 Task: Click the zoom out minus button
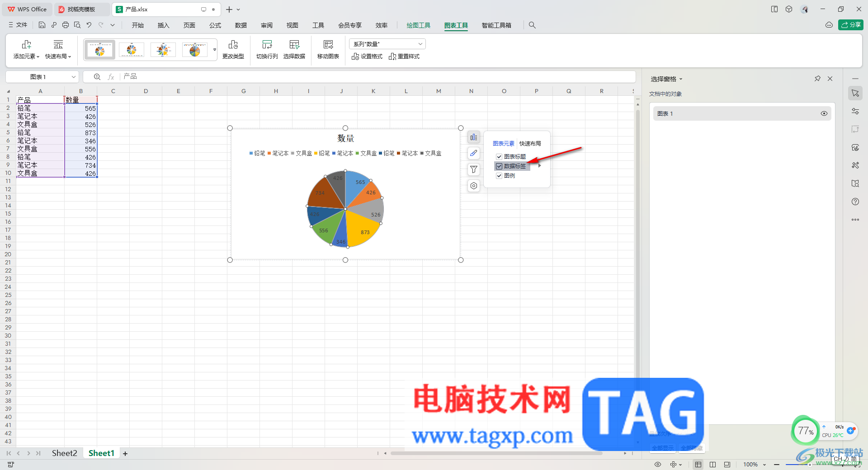(776, 465)
